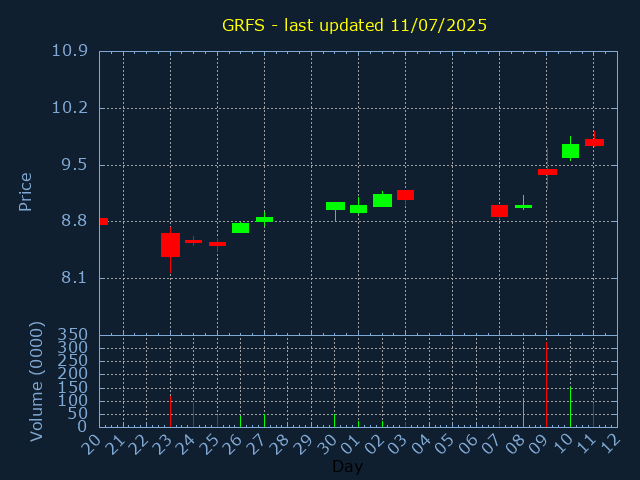This screenshot has width=640, height=480.
Task: Click the day label 09 on the x-axis
Action: pyautogui.click(x=538, y=444)
